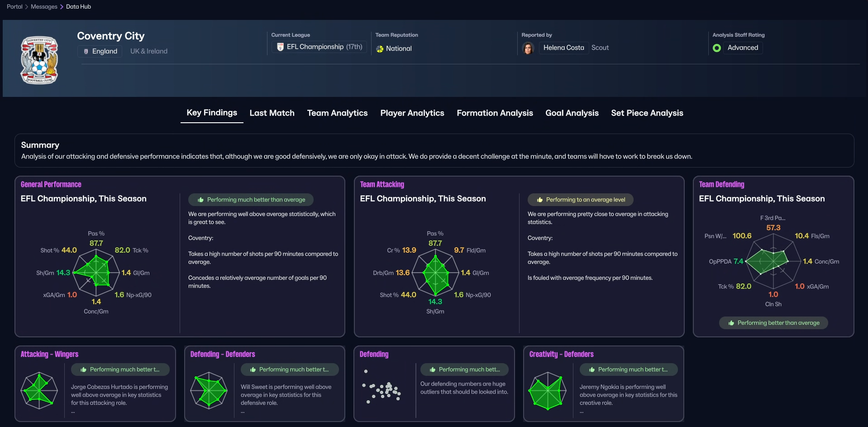Click the General Performance panel heading

point(51,184)
